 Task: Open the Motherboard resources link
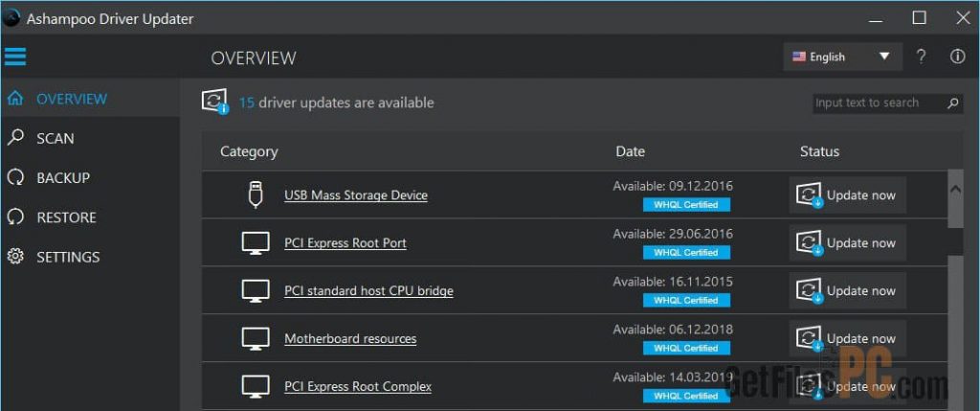(350, 338)
